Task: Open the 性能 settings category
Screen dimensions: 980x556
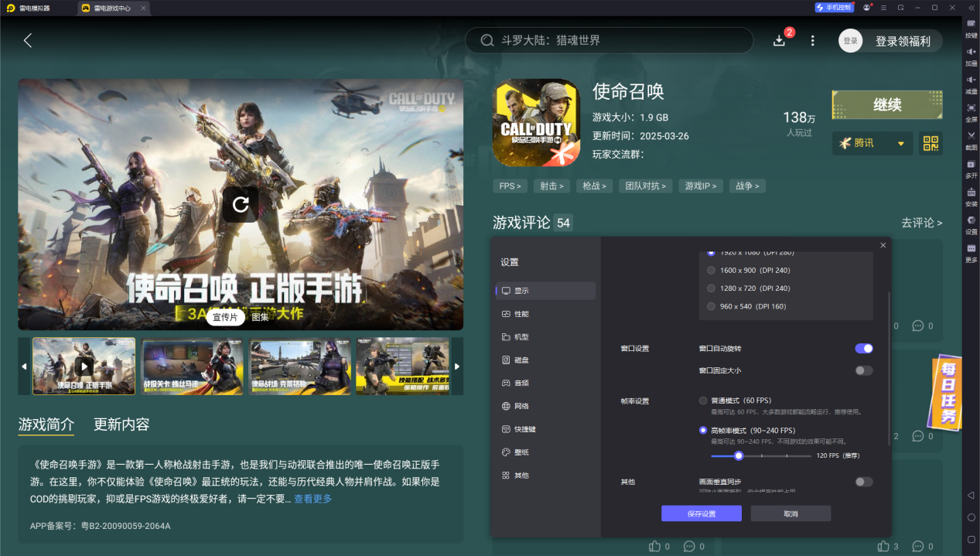Action: click(545, 314)
